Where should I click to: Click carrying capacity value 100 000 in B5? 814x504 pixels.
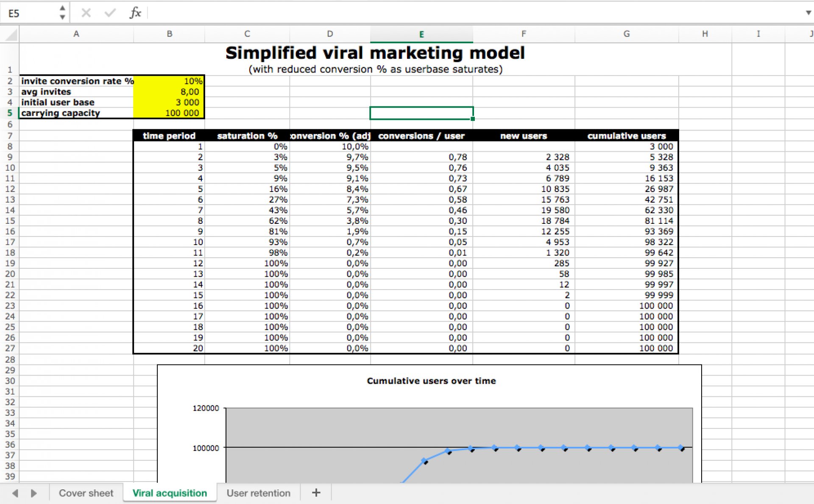pyautogui.click(x=169, y=113)
